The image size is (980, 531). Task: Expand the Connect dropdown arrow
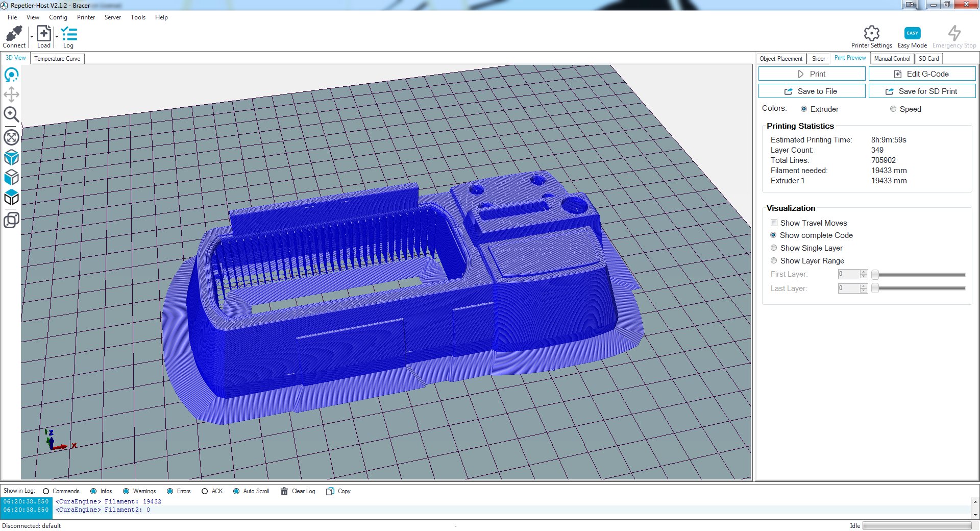coord(32,37)
